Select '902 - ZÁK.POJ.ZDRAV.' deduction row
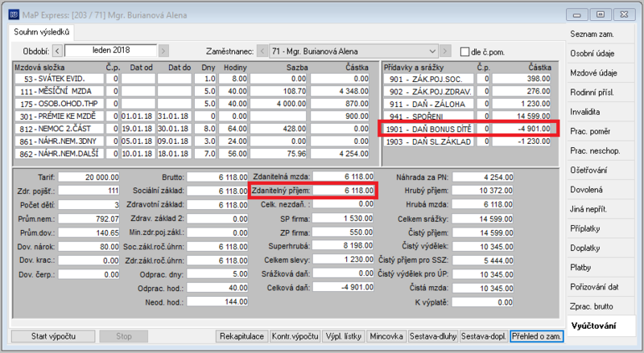This screenshot has height=353, width=644. [x=468, y=91]
